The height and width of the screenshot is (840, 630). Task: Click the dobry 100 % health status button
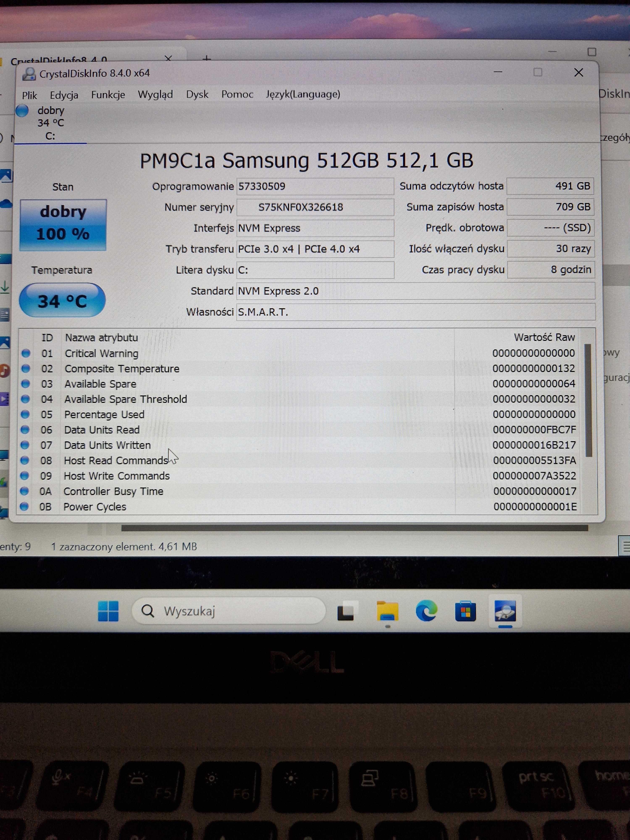[x=63, y=225]
